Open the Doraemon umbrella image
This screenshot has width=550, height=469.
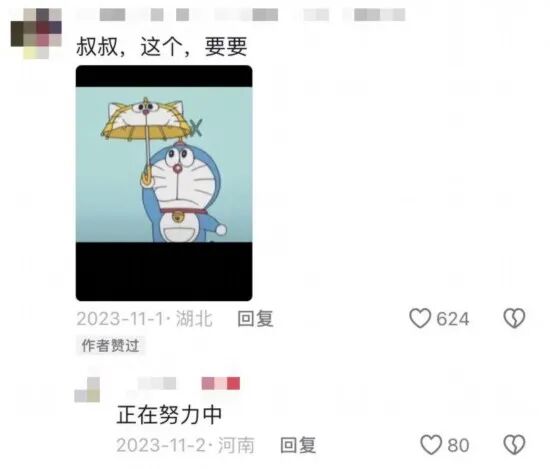(164, 183)
